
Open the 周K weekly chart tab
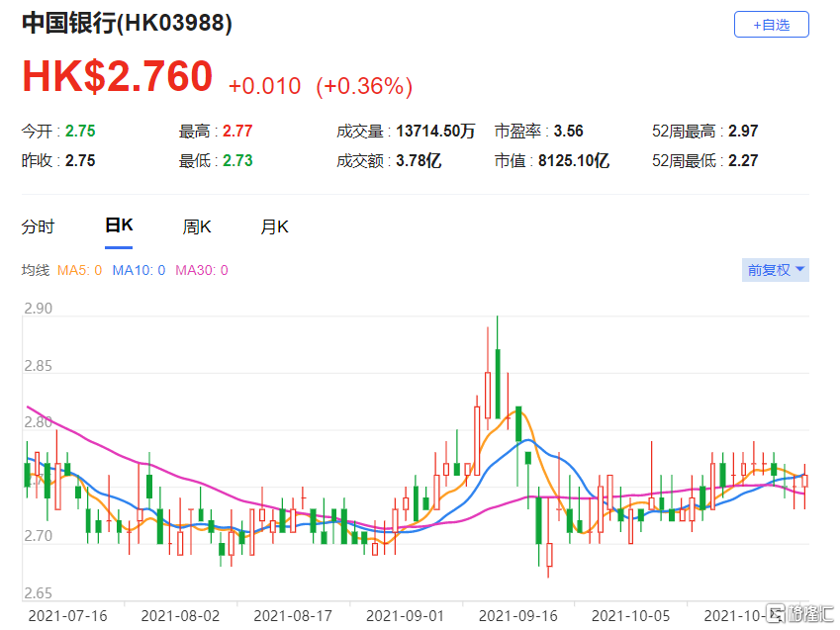(x=197, y=227)
